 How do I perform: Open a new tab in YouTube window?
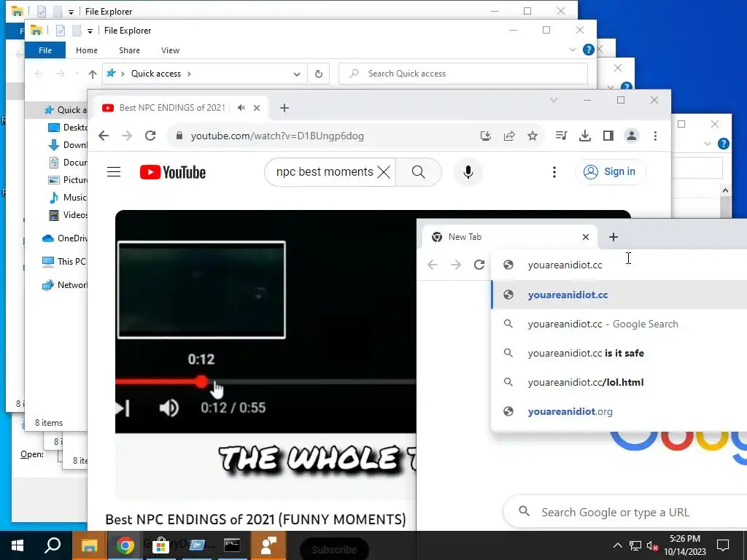285,108
